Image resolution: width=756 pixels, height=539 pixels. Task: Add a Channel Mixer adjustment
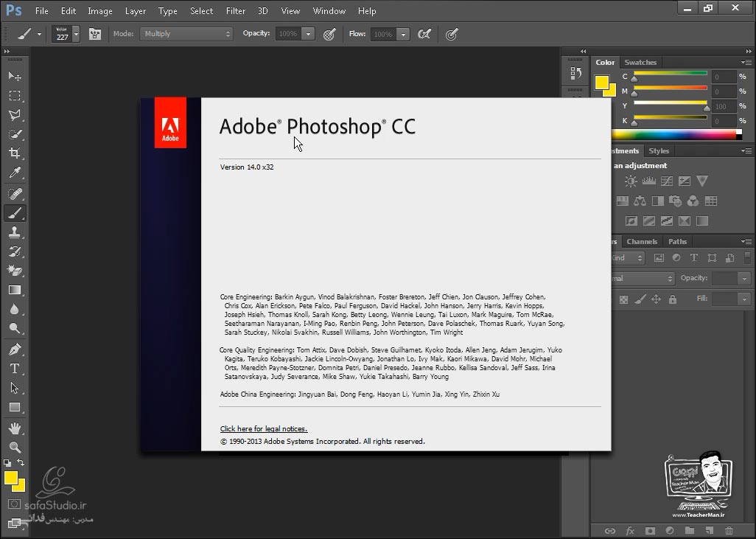[693, 201]
